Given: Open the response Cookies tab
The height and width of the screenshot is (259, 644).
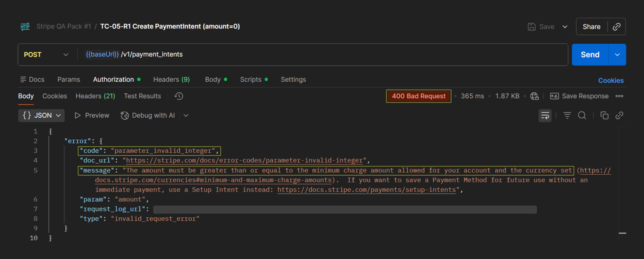Looking at the screenshot, I should click(x=55, y=96).
